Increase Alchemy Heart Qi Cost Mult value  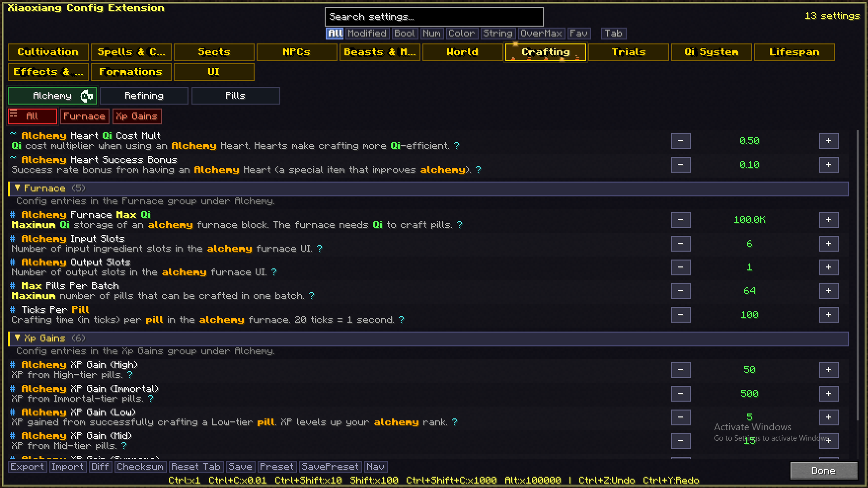[x=829, y=141]
